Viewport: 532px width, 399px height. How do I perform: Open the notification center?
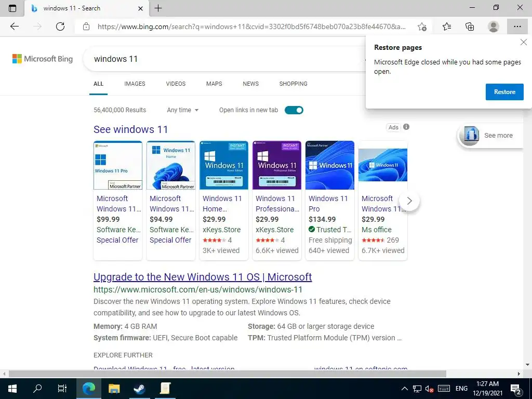point(516,389)
